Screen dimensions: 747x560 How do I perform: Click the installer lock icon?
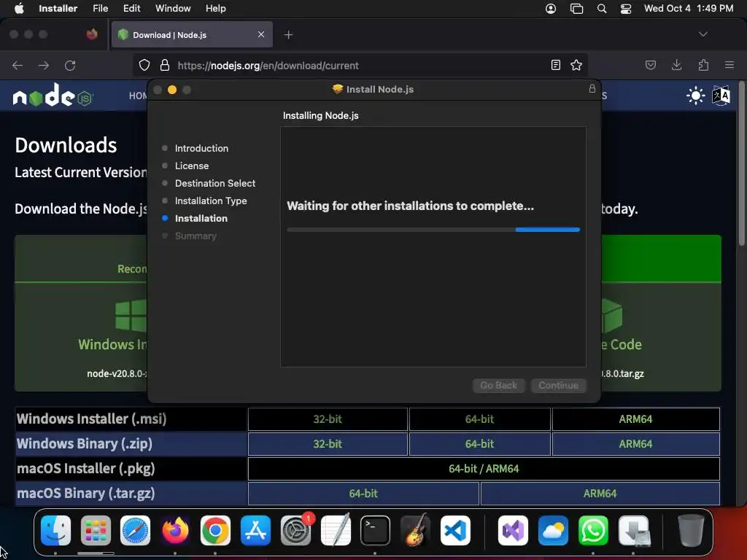pos(592,88)
